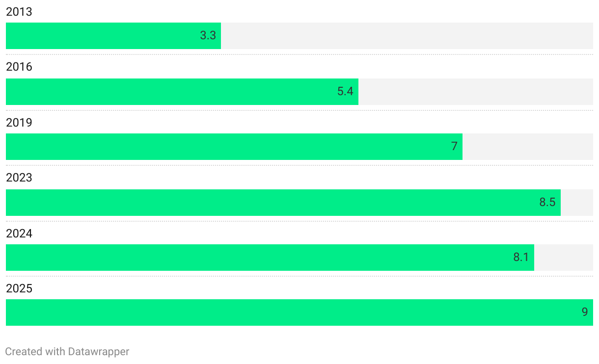Select the 5.4 value label

coord(345,91)
